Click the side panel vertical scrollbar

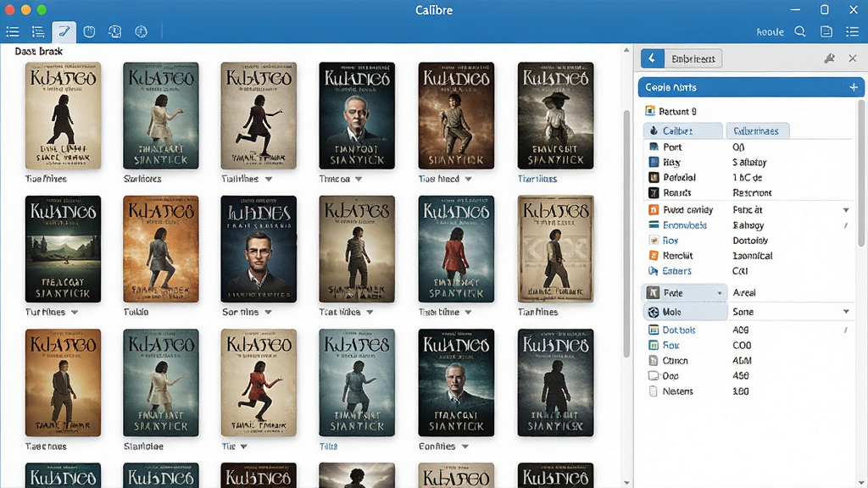click(x=861, y=173)
